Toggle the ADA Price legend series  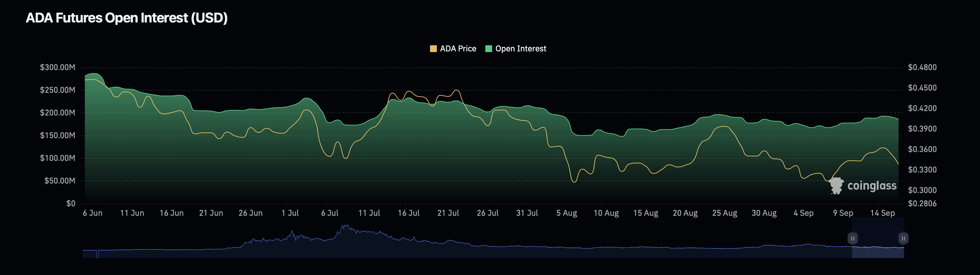tap(453, 49)
